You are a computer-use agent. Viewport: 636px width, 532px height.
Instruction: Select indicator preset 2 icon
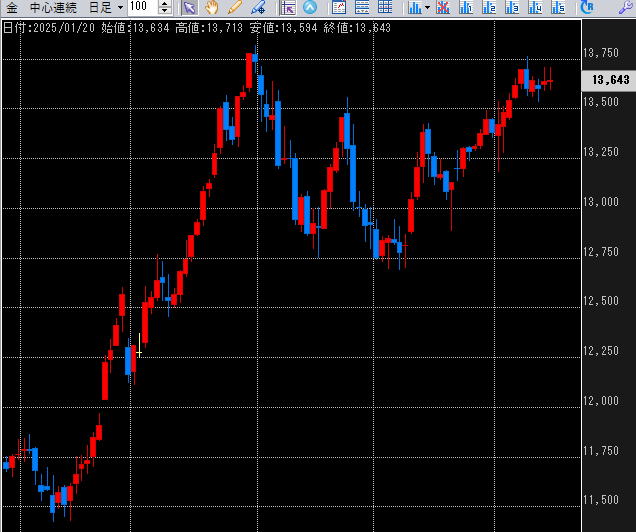click(x=489, y=7)
